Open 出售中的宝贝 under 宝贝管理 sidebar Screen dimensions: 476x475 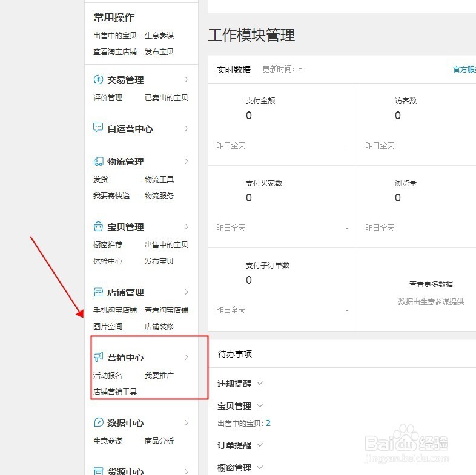coord(167,245)
